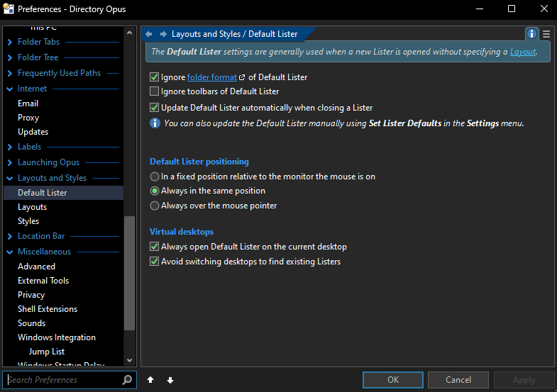
Task: Click the back arrow in the page header
Action: tap(149, 34)
